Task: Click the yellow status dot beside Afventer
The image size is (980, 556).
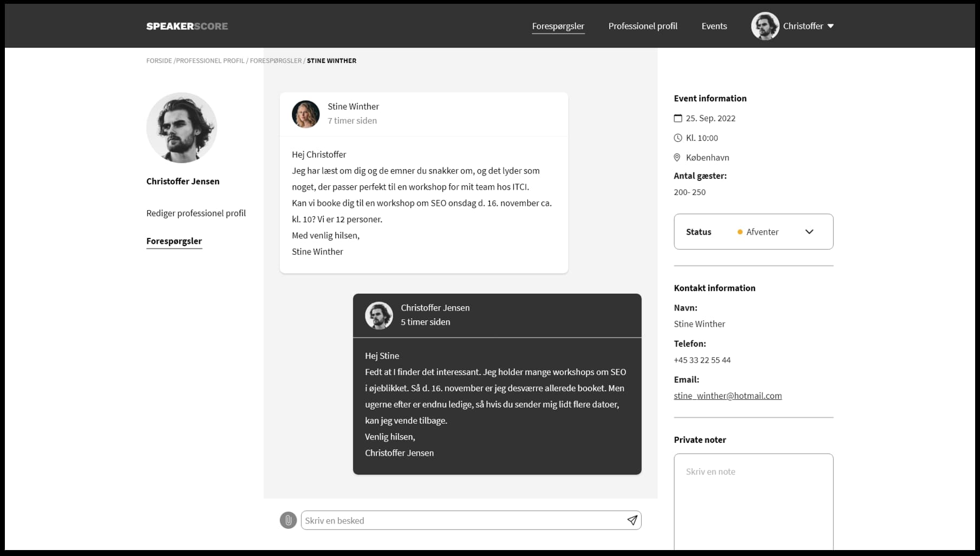Action: (x=740, y=232)
